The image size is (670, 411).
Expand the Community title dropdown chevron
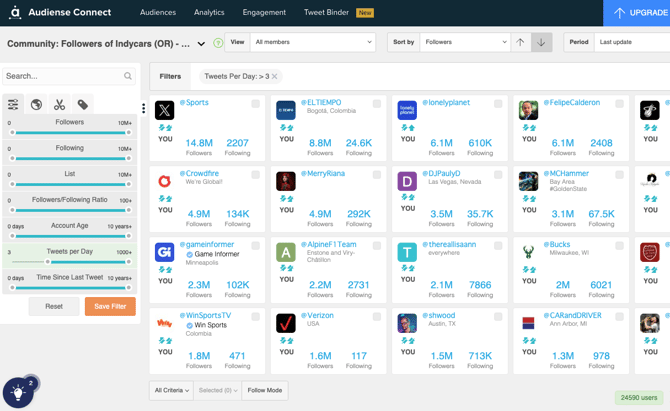[201, 44]
